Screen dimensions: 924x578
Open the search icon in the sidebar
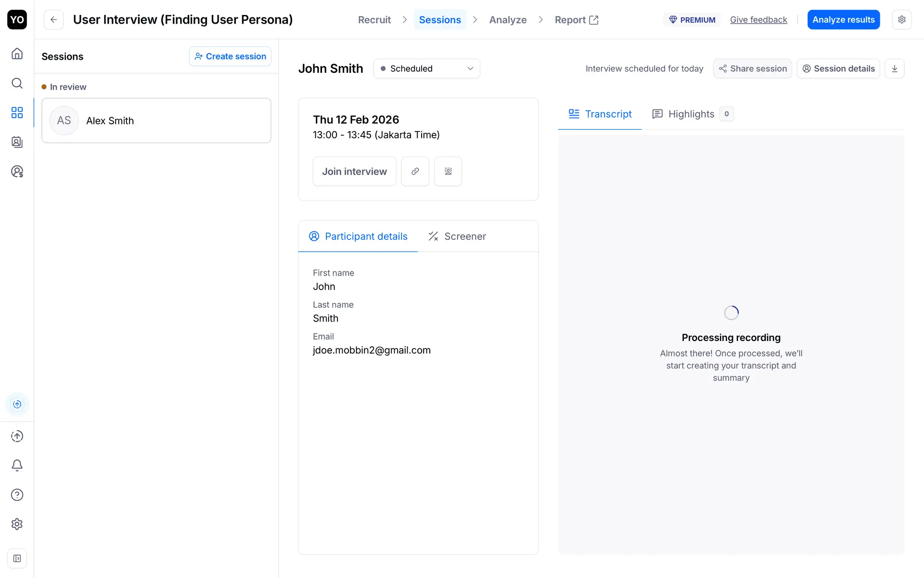click(17, 83)
